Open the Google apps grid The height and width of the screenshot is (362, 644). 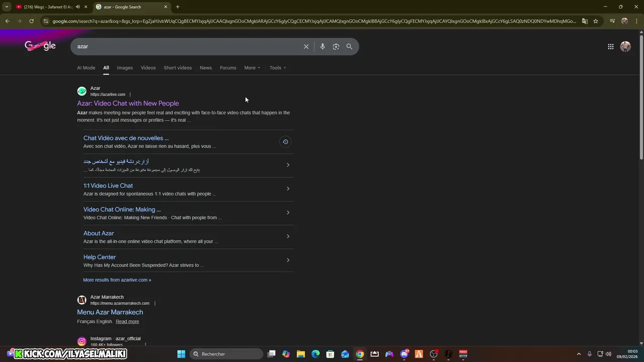610,46
